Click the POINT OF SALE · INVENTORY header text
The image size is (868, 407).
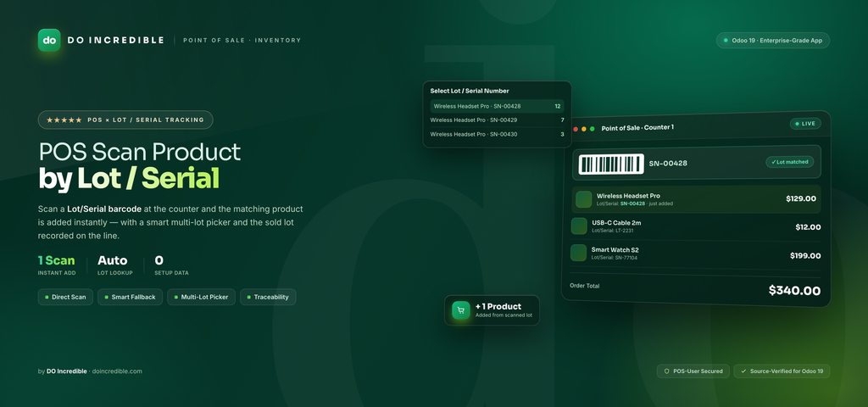242,40
